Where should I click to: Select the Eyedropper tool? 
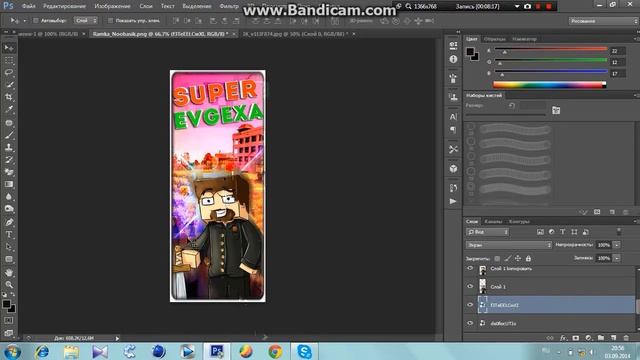[9, 109]
